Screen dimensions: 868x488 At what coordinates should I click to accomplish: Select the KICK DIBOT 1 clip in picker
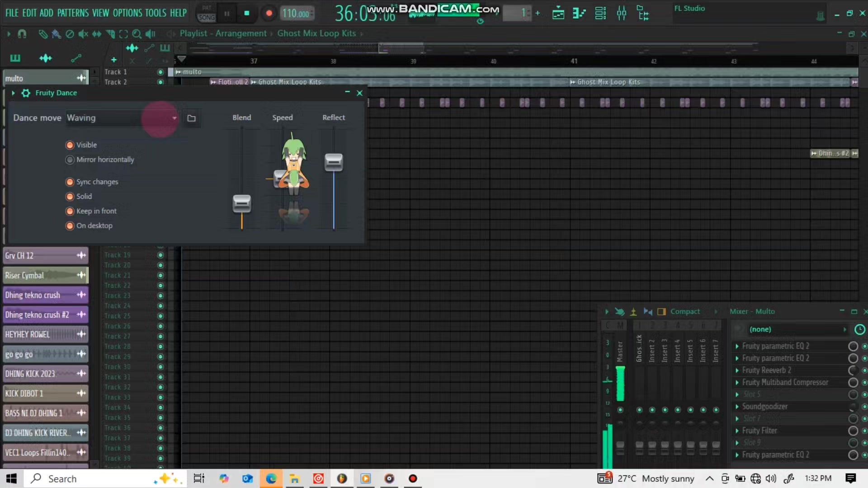pos(45,394)
